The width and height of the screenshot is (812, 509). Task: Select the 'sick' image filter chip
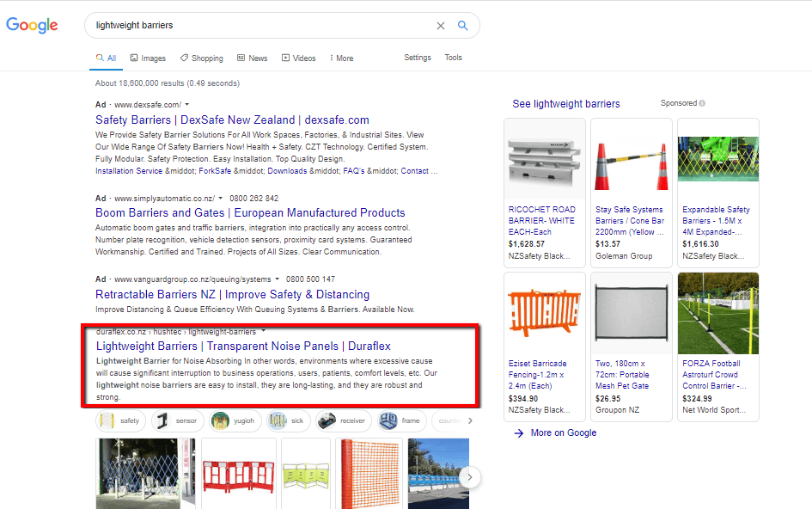pyautogui.click(x=288, y=421)
